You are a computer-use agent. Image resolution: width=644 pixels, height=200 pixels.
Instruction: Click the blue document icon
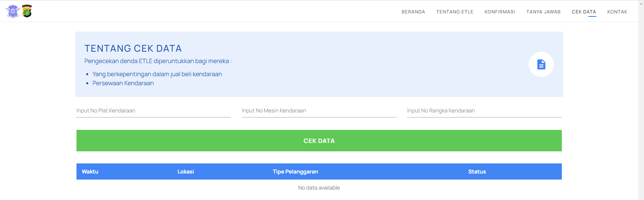541,64
